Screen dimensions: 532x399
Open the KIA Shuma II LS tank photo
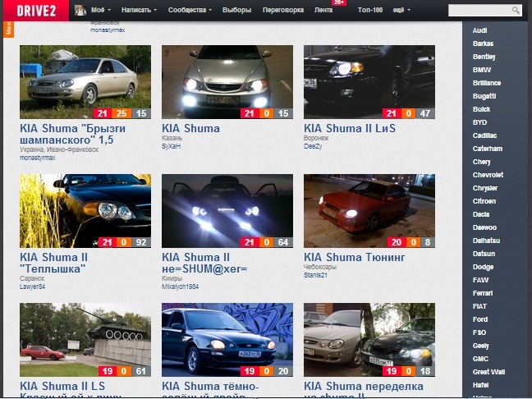(85, 340)
